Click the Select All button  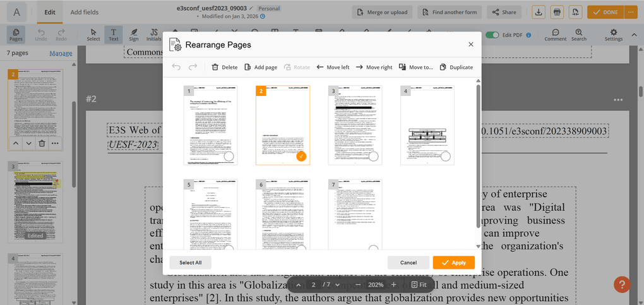(x=191, y=263)
